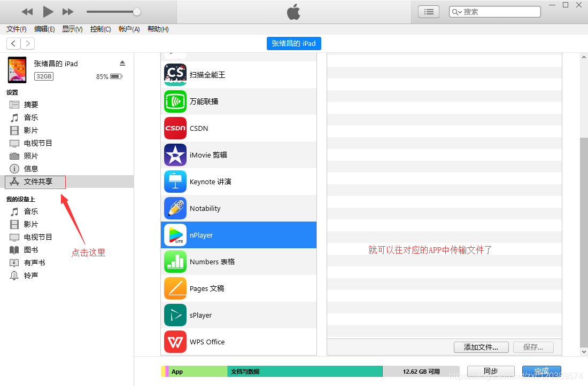Open the 显示(V) menu
The width and height of the screenshot is (588, 386).
coord(72,29)
